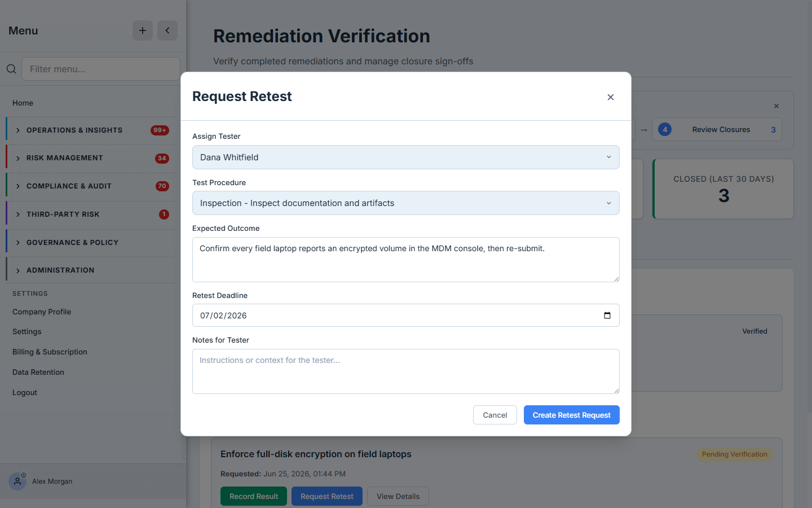Expand Risk Management section

tap(91, 158)
